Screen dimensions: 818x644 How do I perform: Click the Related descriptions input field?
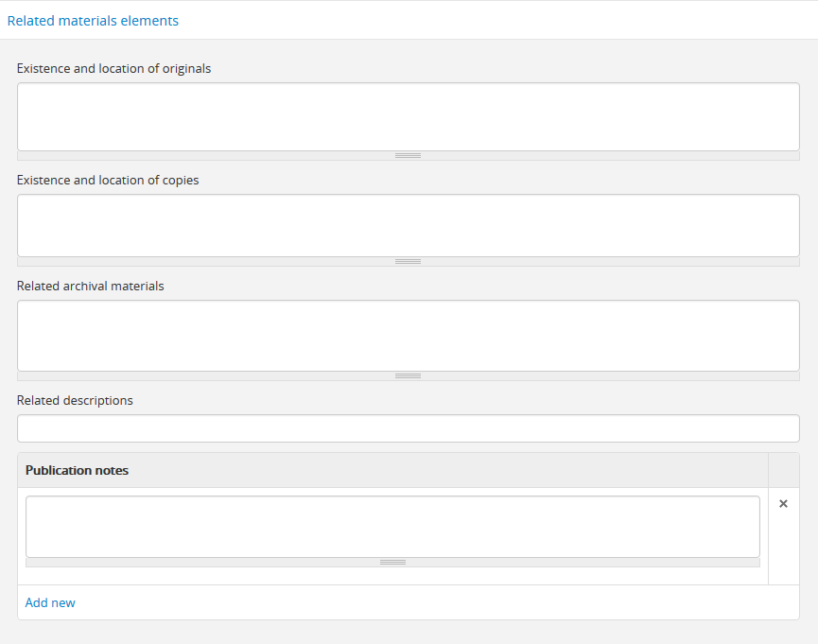pyautogui.click(x=408, y=428)
